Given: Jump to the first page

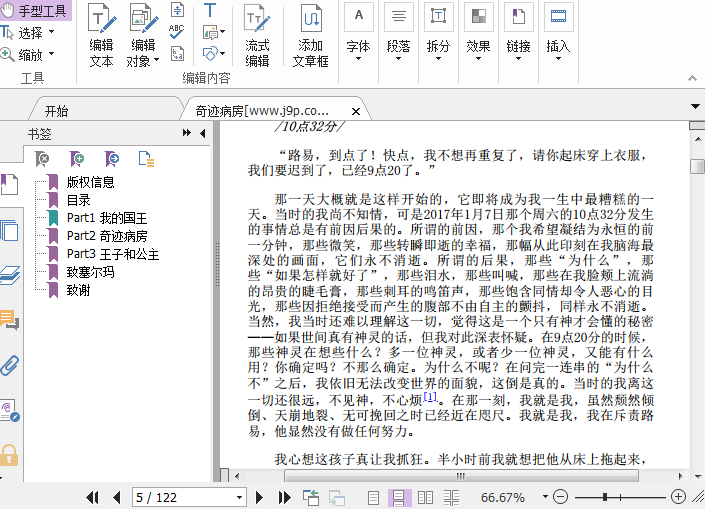Looking at the screenshot, I should pyautogui.click(x=93, y=497).
